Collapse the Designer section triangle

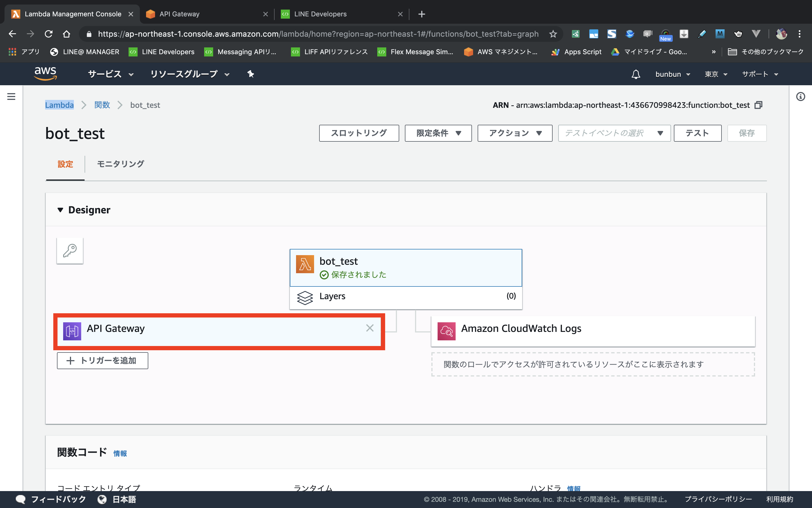click(x=60, y=210)
